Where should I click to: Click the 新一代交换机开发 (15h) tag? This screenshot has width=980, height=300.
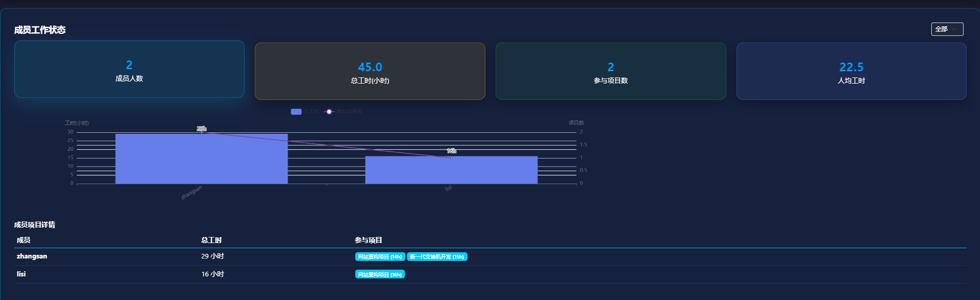(437, 256)
